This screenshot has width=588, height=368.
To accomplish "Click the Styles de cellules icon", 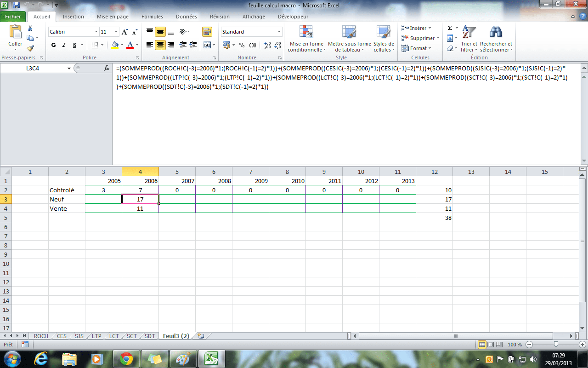I will [x=383, y=39].
